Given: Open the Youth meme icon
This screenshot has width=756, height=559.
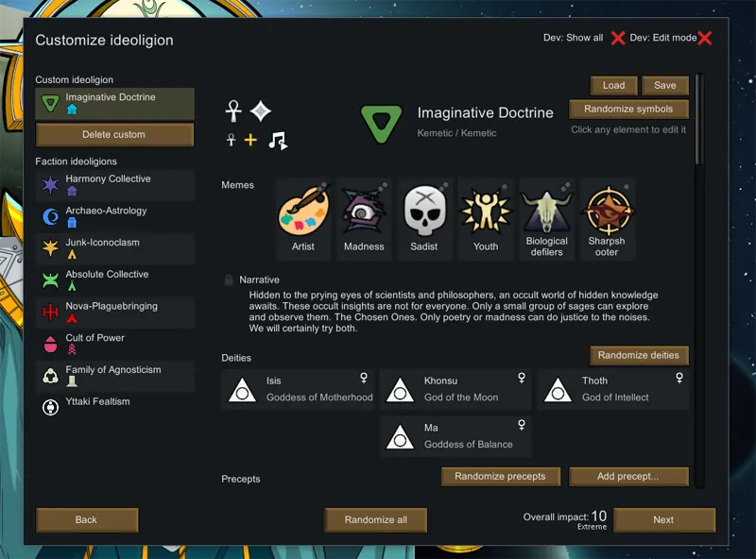Looking at the screenshot, I should click(x=486, y=212).
